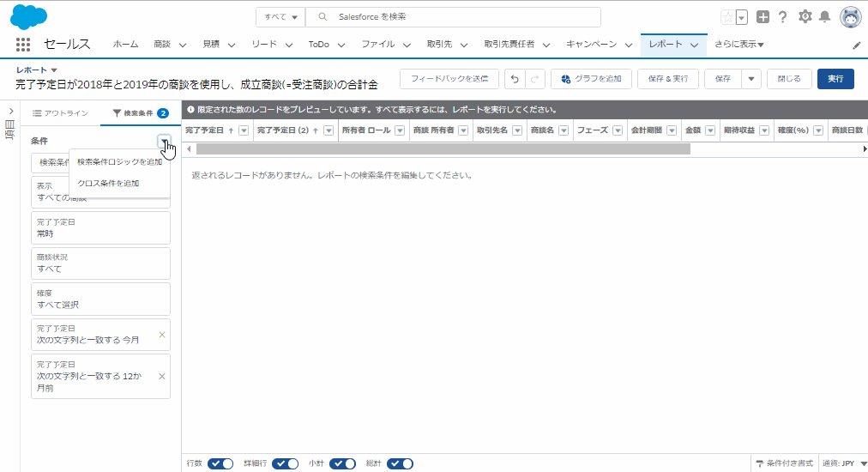Open the 完了予定日 (2) column menu arrow
Image resolution: width=868 pixels, height=472 pixels.
coord(329,130)
